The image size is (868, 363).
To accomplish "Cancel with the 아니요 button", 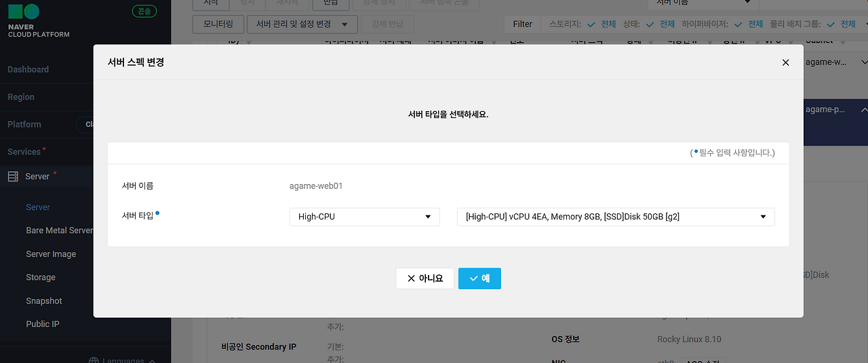I will tap(425, 278).
